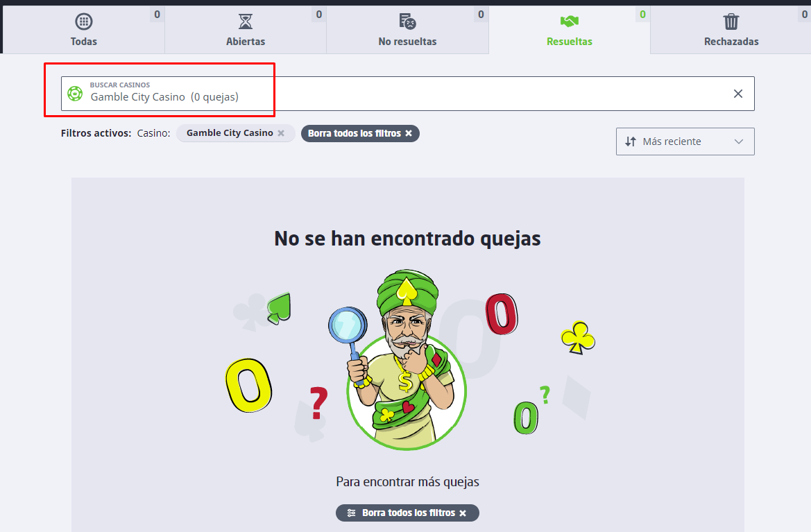Click the Todas grid icon
811x532 pixels.
coord(84,22)
